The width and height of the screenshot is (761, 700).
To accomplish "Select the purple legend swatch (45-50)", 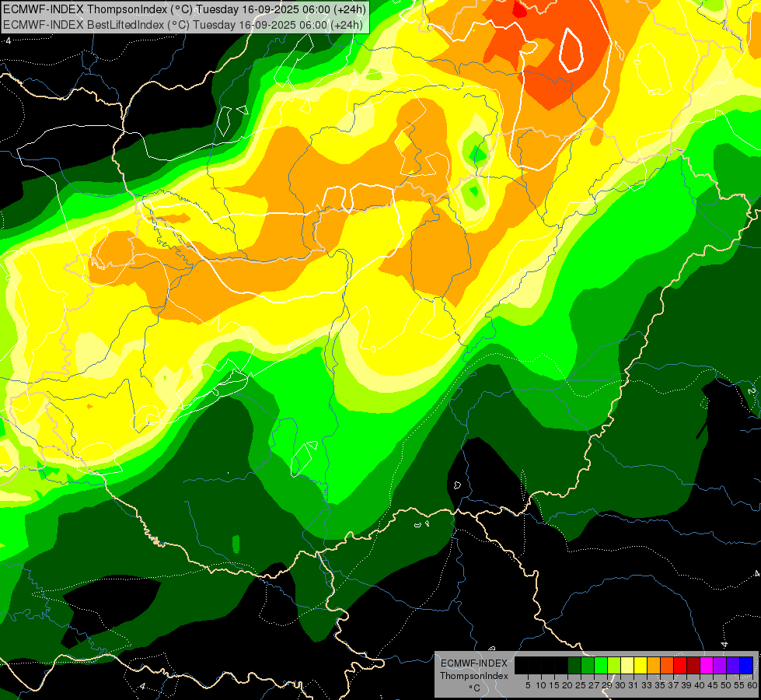I will coord(720,665).
